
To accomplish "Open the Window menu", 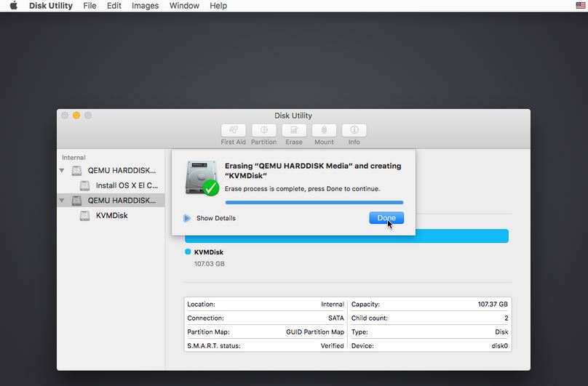I will 184,6.
